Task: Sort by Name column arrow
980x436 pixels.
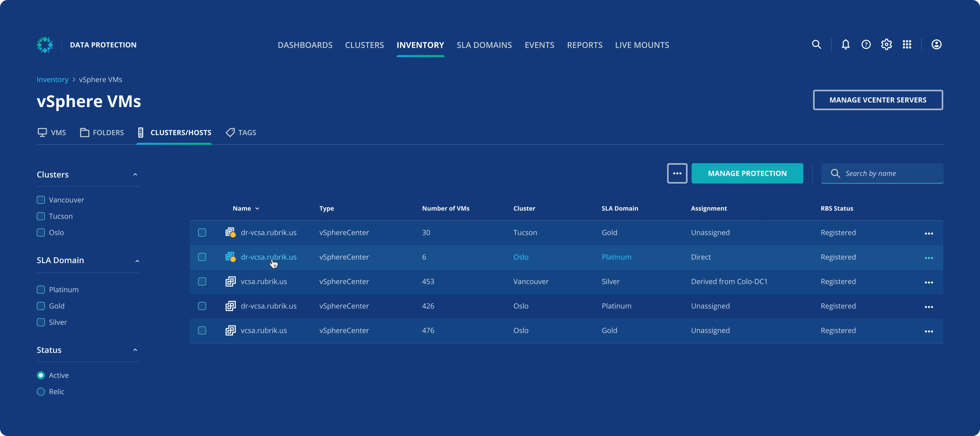Action: (x=257, y=208)
